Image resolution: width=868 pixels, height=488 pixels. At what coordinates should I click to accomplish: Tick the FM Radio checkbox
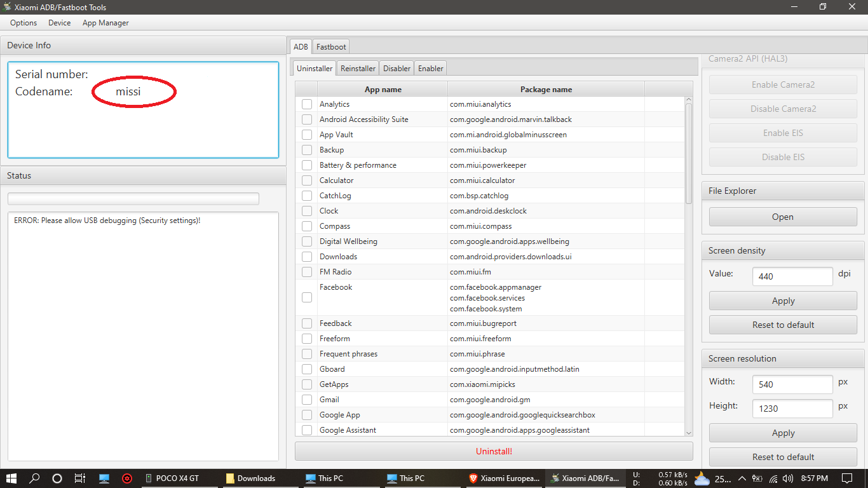pos(307,272)
